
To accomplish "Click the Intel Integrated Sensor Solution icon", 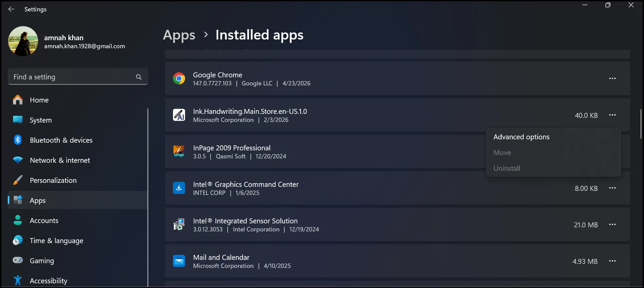I will (x=179, y=224).
